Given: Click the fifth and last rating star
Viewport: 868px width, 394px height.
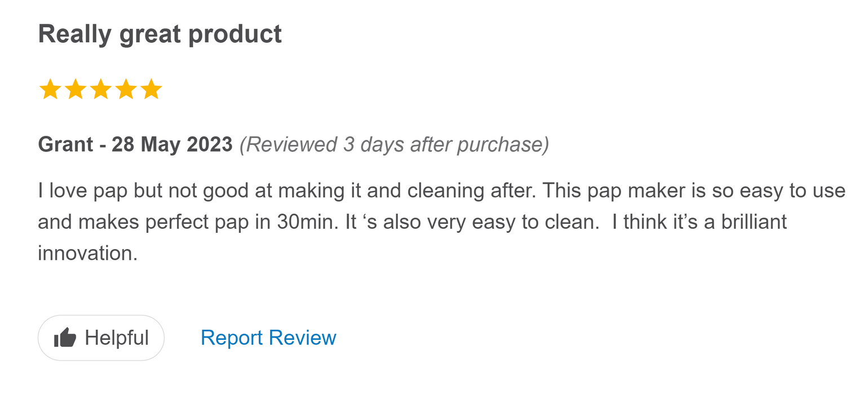Looking at the screenshot, I should point(151,90).
